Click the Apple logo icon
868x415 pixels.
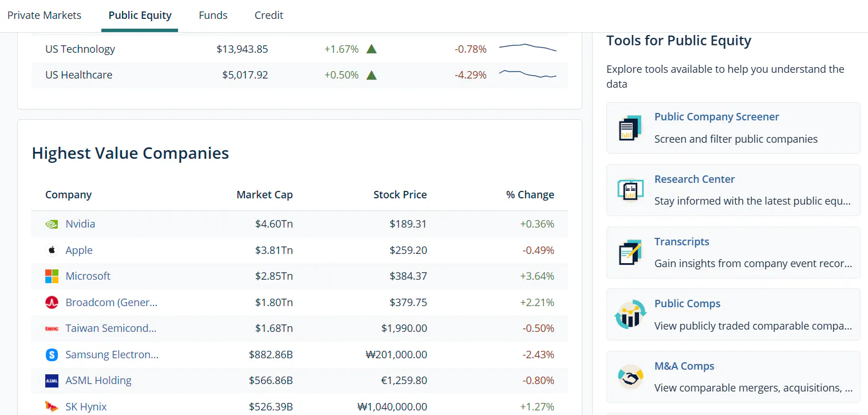pyautogui.click(x=52, y=250)
